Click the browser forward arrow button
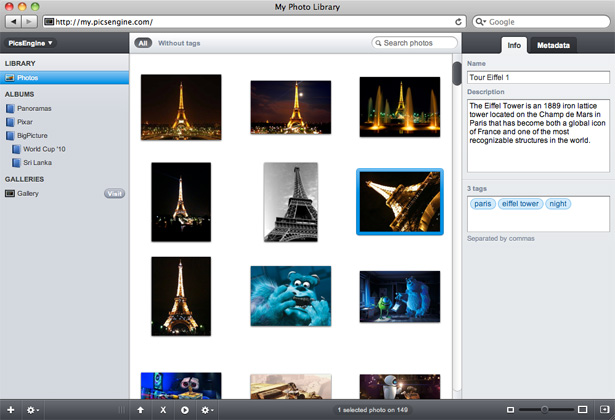615x420 pixels. click(29, 22)
